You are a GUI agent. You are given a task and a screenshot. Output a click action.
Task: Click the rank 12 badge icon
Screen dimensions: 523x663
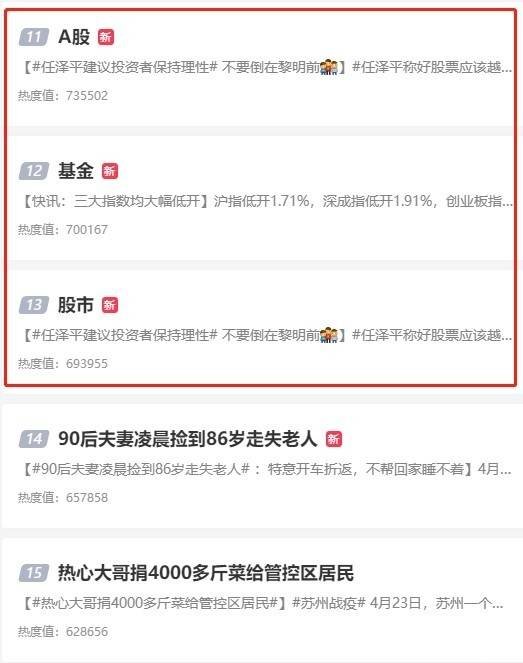(x=34, y=171)
